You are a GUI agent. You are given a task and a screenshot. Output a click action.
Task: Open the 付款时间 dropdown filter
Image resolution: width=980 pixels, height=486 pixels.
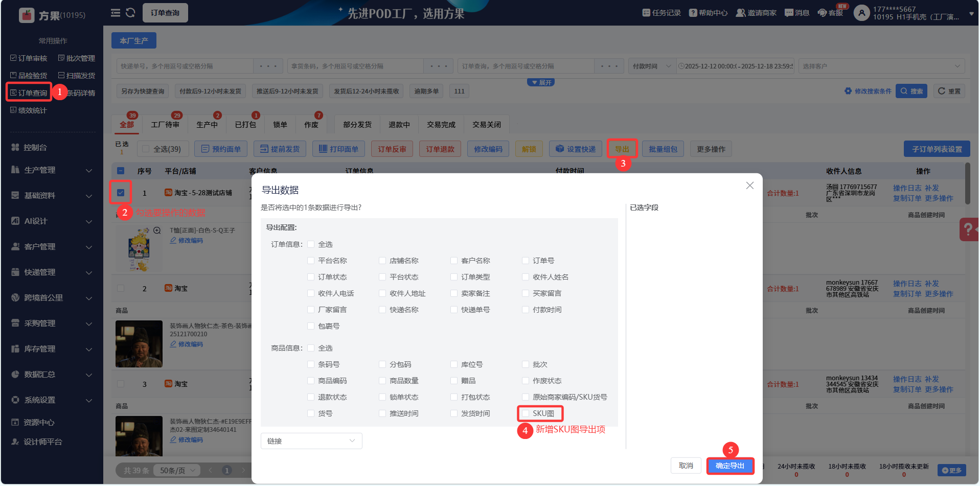point(652,66)
